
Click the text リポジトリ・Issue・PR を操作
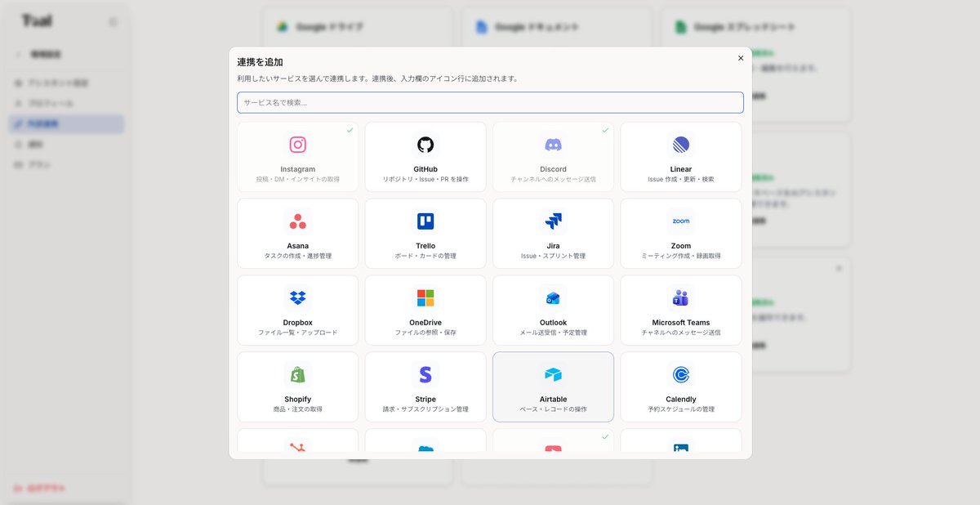click(425, 179)
